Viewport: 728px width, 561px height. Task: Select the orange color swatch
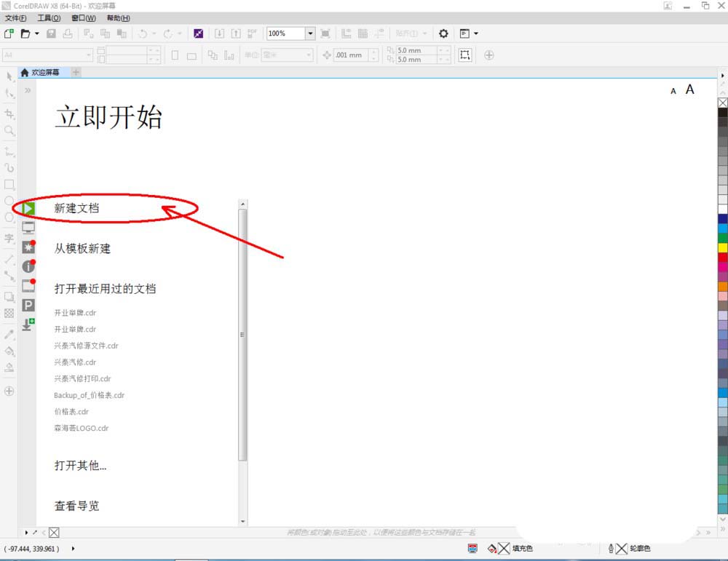(723, 286)
